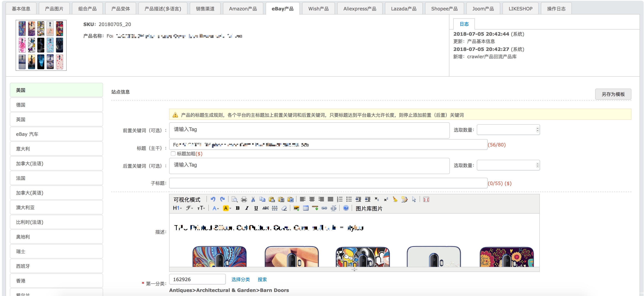Screen dimensions: 644x296
Task: Click the undo icon in editor toolbar
Action: click(213, 199)
